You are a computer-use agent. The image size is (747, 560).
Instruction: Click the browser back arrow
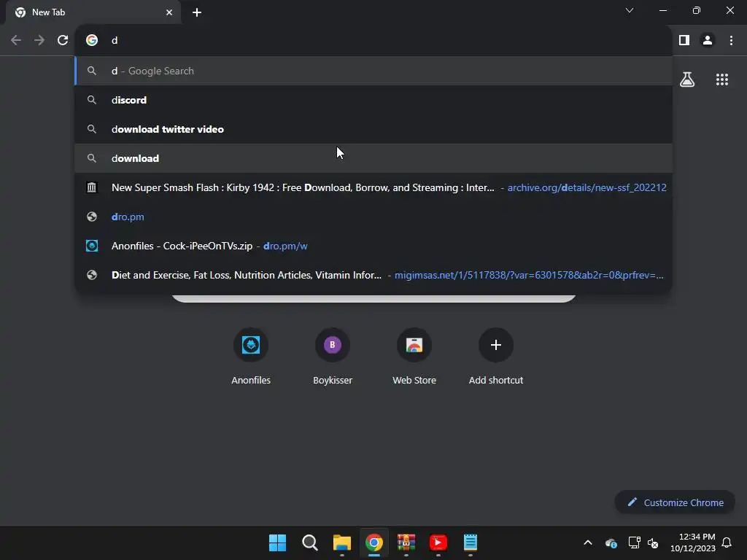click(x=16, y=40)
